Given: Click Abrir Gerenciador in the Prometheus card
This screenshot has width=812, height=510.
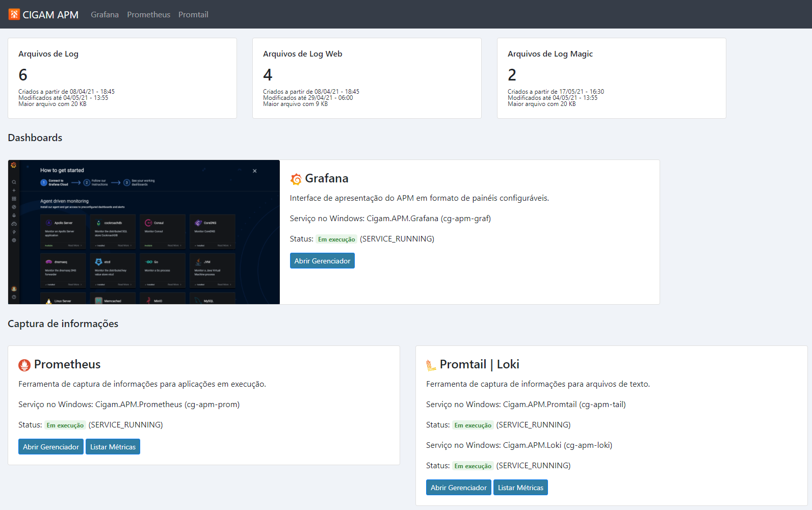Looking at the screenshot, I should pyautogui.click(x=51, y=447).
